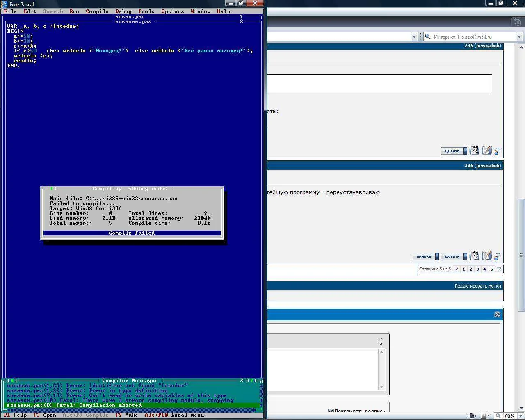Open the Window menu in Free Pascal
This screenshot has width=525, height=420.
[201, 11]
